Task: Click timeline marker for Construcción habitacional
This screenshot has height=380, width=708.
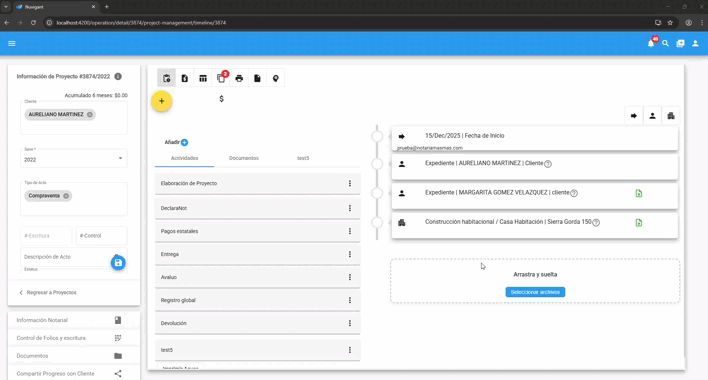Action: [x=377, y=222]
